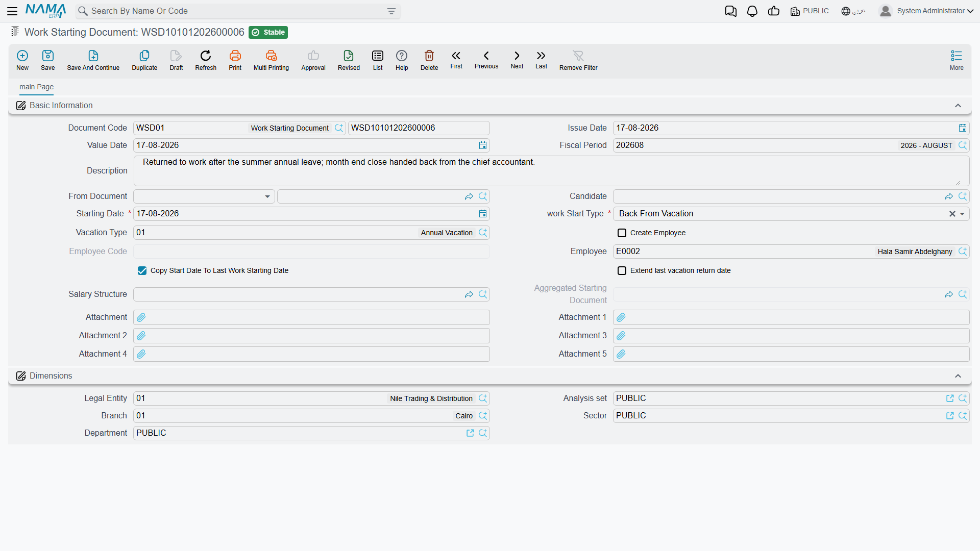Jump to the Last record
Image resolution: width=980 pixels, height=551 pixels.
(541, 60)
